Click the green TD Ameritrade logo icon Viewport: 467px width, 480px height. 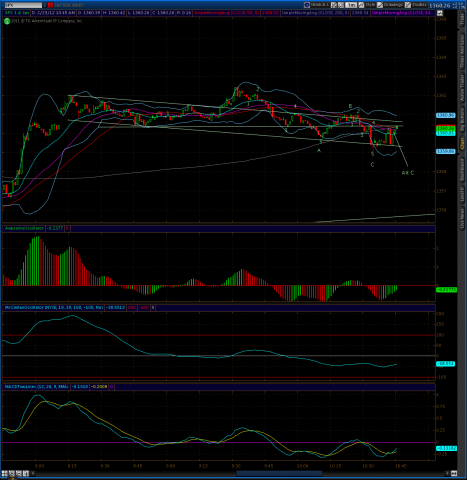pyautogui.click(x=7, y=21)
